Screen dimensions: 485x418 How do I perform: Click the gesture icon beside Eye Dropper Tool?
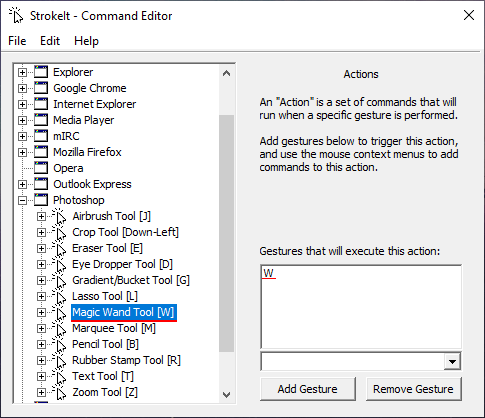click(x=60, y=264)
